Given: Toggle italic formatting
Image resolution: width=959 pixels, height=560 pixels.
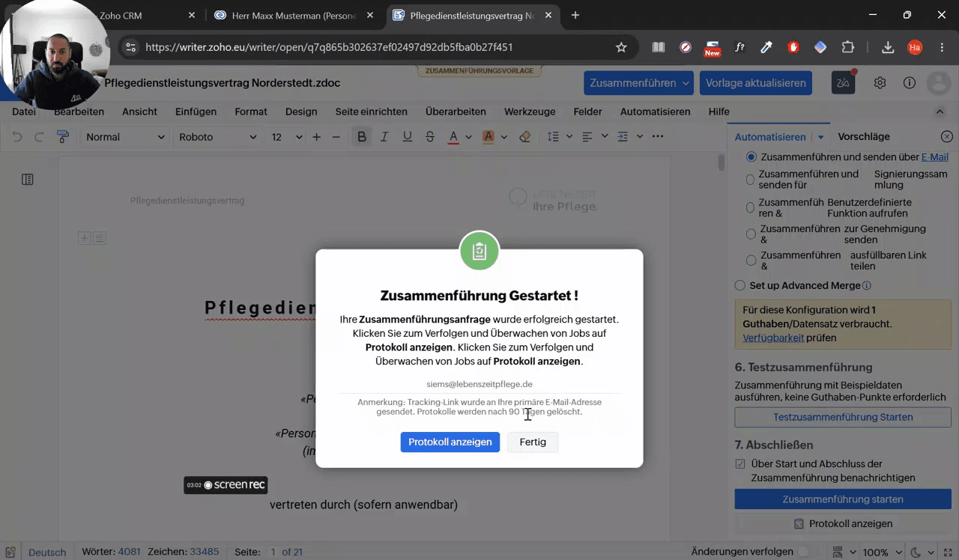Looking at the screenshot, I should click(x=384, y=137).
